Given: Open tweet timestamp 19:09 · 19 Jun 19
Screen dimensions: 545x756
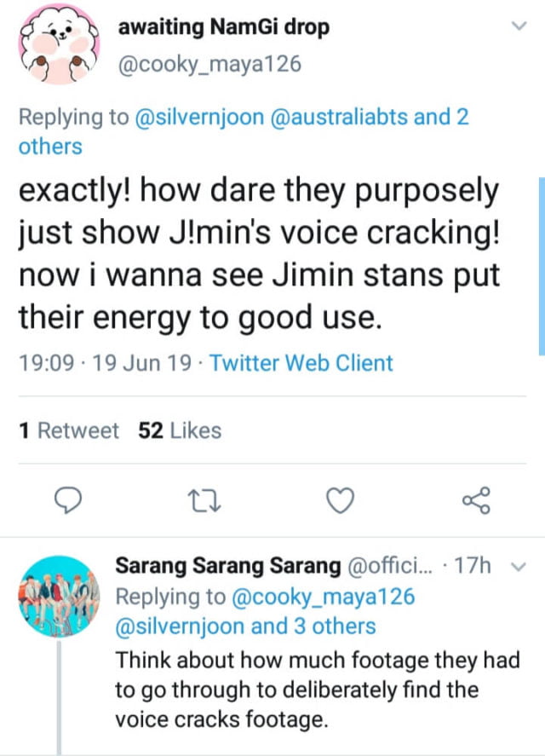Looking at the screenshot, I should click(x=108, y=362).
